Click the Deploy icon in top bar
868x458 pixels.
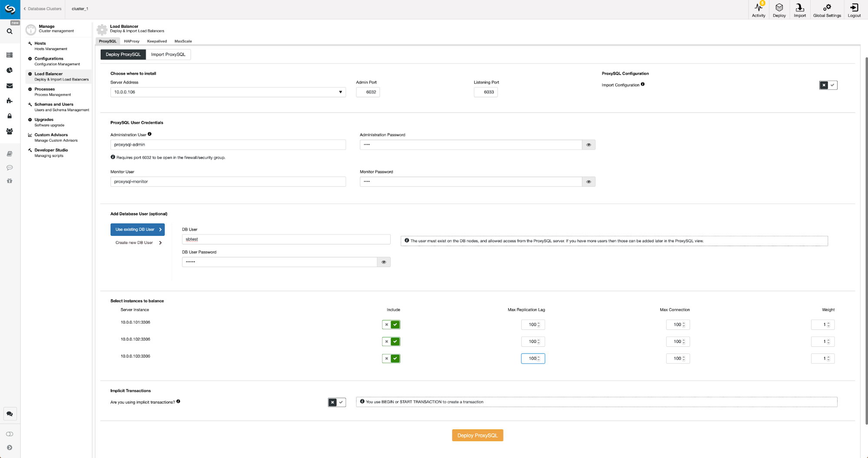point(779,10)
